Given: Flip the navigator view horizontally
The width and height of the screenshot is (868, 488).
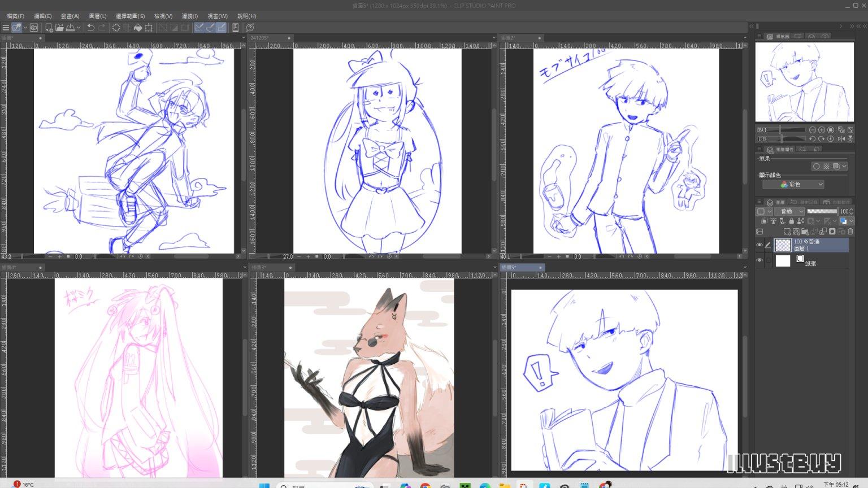Looking at the screenshot, I should [841, 138].
